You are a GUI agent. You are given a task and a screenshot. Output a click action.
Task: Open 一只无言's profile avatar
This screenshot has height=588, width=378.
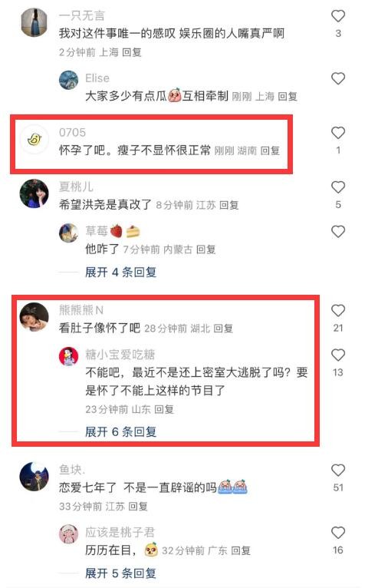point(34,23)
